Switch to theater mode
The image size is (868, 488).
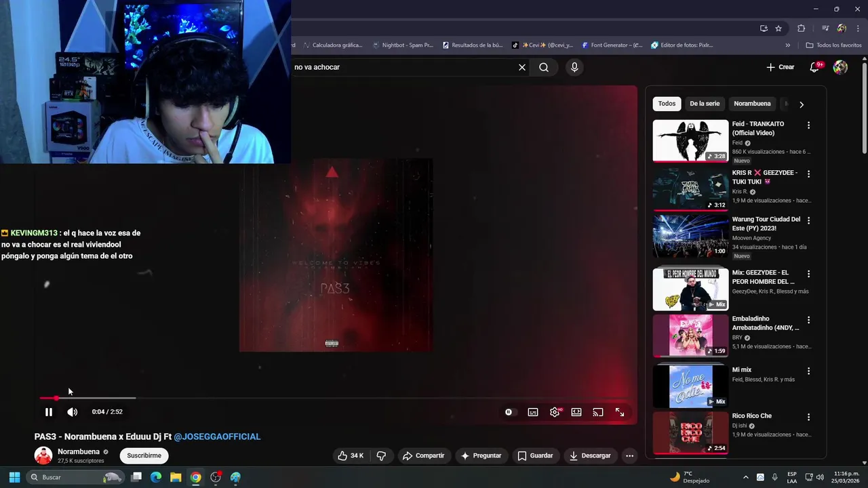click(x=576, y=412)
